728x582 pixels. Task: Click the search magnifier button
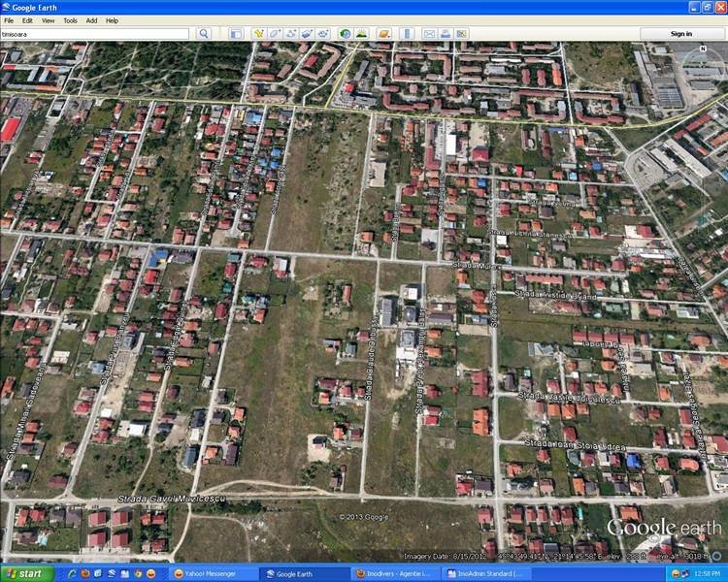pyautogui.click(x=204, y=34)
